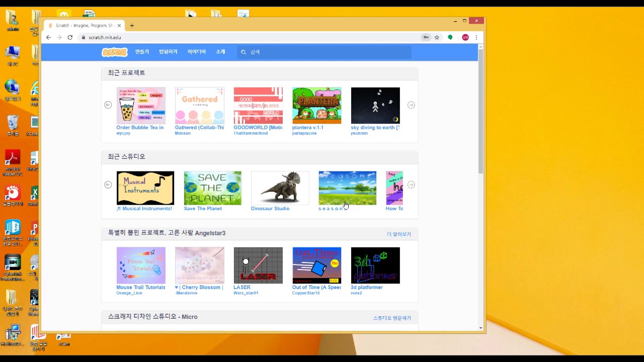Open the saved password key icon
This screenshot has width=644, height=362.
(426, 37)
